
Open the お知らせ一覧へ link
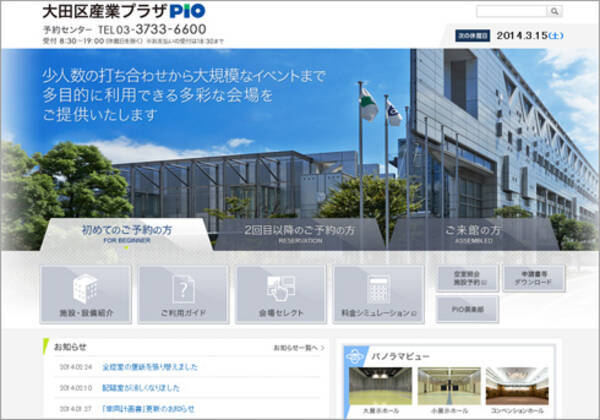click(298, 348)
